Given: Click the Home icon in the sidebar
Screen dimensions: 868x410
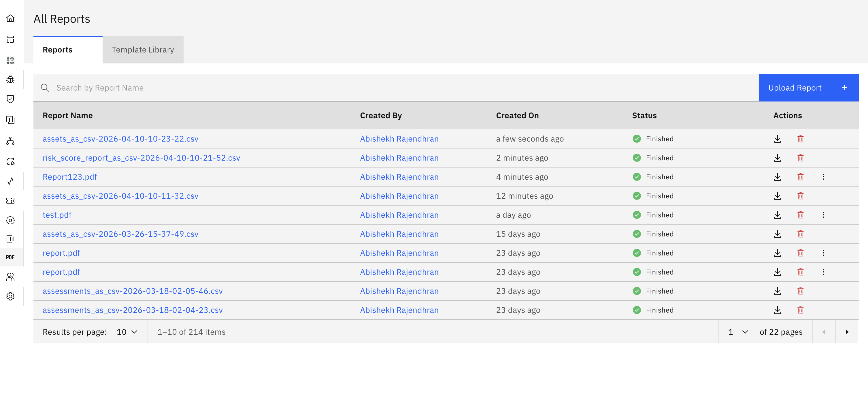Looking at the screenshot, I should coord(10,18).
